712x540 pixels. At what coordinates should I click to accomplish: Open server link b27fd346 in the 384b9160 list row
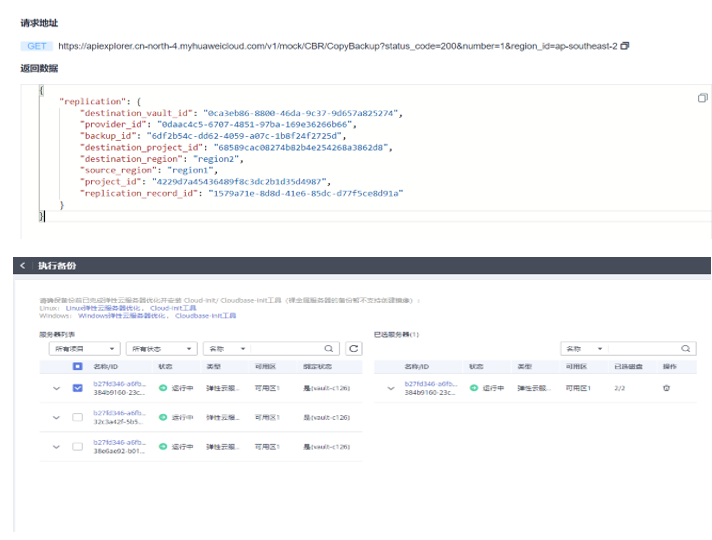coord(119,384)
